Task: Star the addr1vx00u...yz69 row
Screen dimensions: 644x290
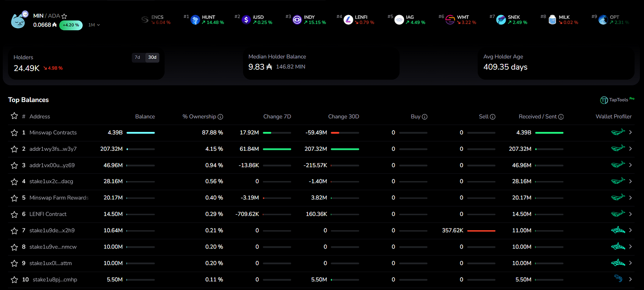Action: (x=14, y=165)
